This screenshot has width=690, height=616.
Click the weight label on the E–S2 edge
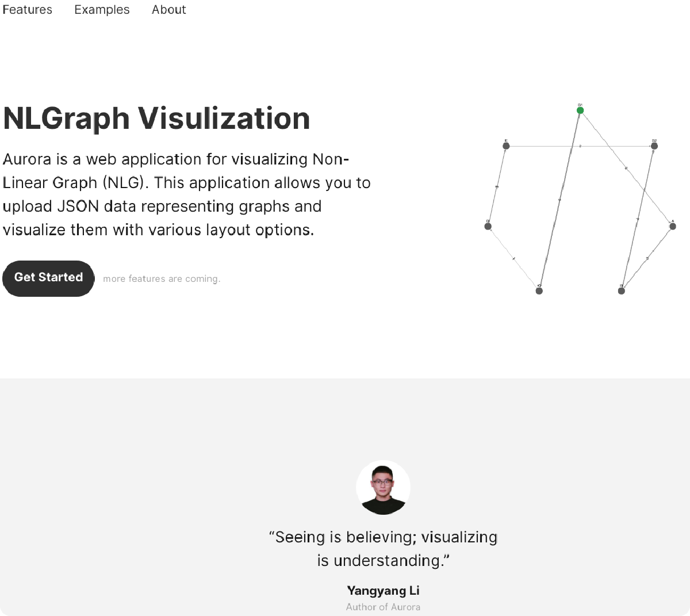tap(580, 146)
